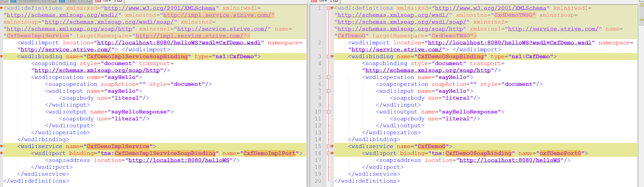Click changed-line marker beside line 1 in right pane
Viewport: 644px width, 187px height.
(x=332, y=8)
